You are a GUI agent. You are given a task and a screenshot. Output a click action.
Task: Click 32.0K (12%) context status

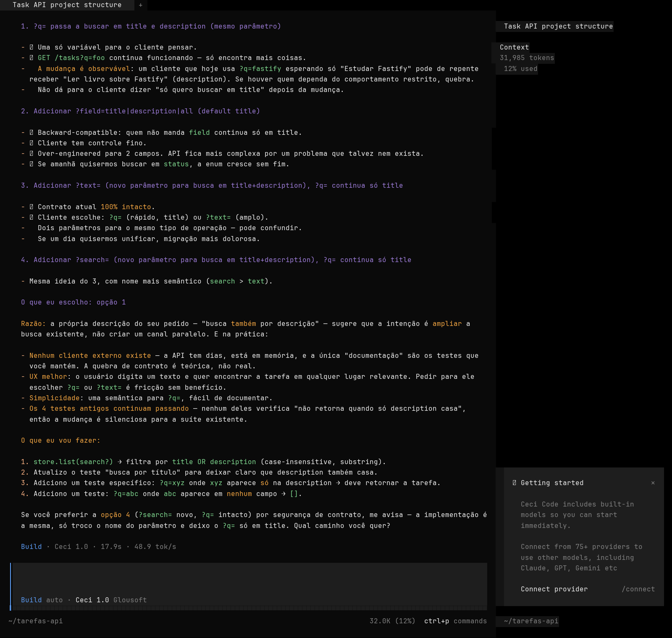pyautogui.click(x=392, y=621)
